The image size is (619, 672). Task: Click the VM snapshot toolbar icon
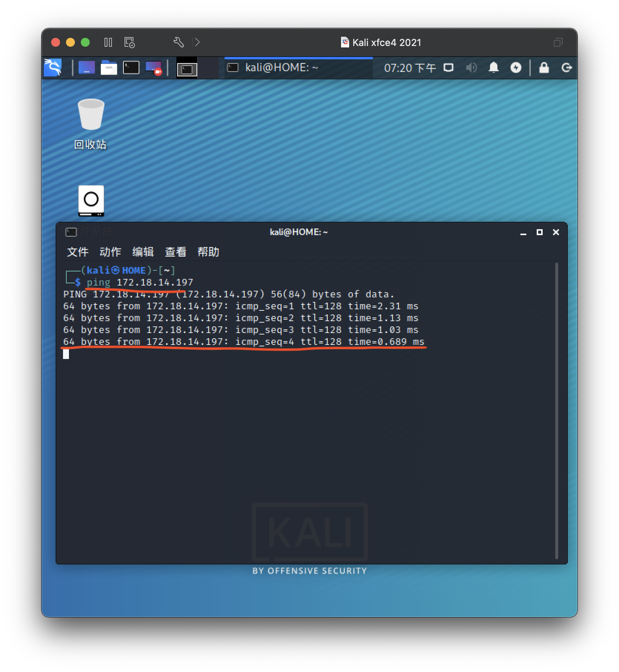point(129,42)
